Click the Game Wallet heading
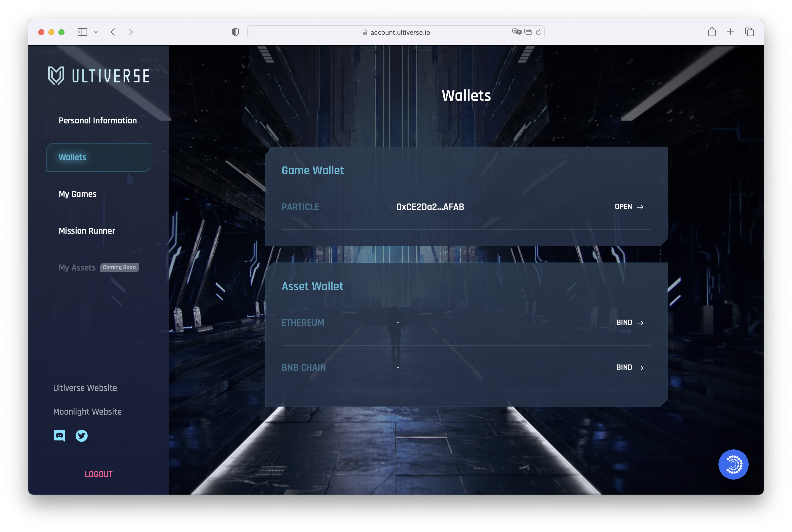Image resolution: width=792 pixels, height=532 pixels. pos(313,170)
